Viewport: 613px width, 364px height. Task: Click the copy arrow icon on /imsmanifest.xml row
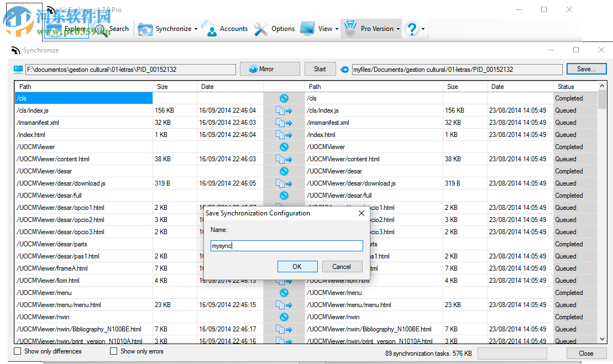point(284,123)
